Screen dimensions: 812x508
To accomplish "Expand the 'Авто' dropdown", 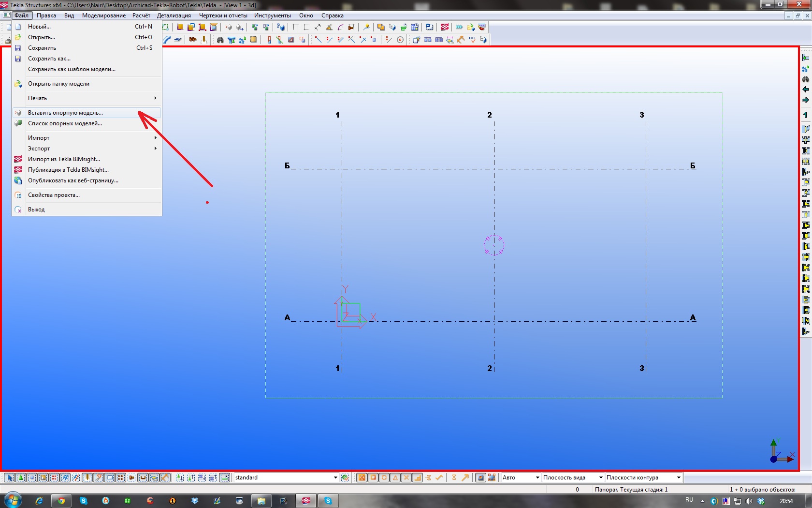I will [x=537, y=478].
